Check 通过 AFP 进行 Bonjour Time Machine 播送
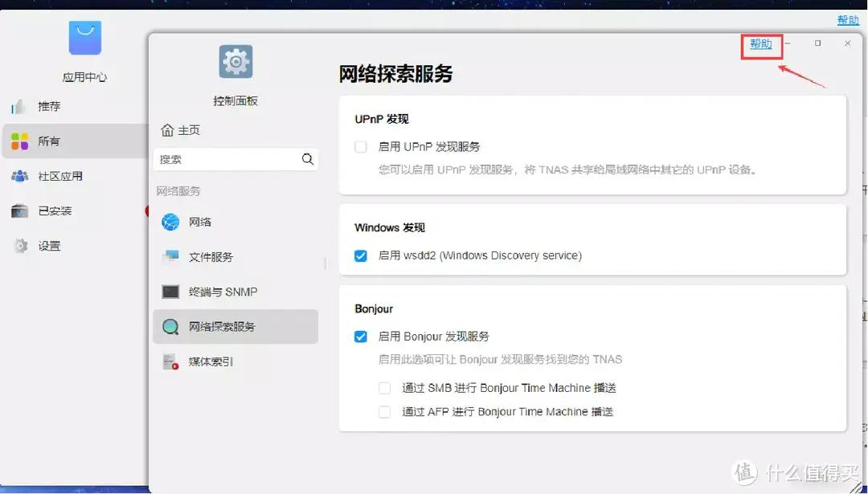 (x=384, y=411)
